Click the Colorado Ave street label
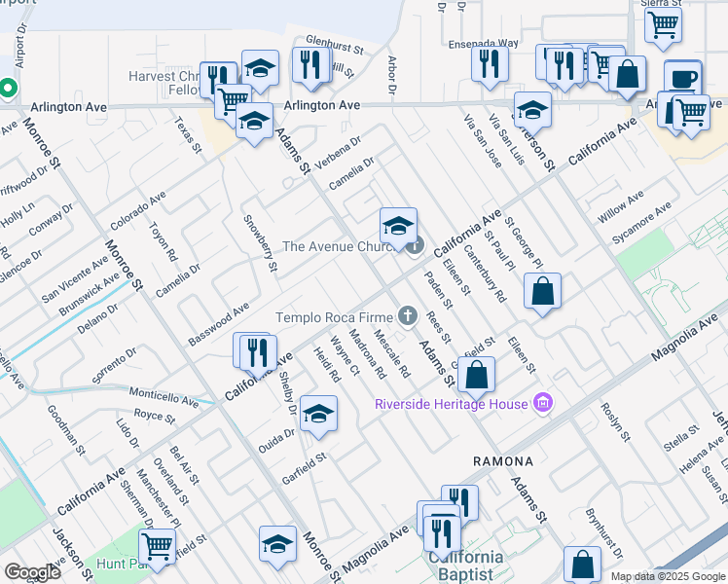This screenshot has height=584, width=728. [138, 211]
